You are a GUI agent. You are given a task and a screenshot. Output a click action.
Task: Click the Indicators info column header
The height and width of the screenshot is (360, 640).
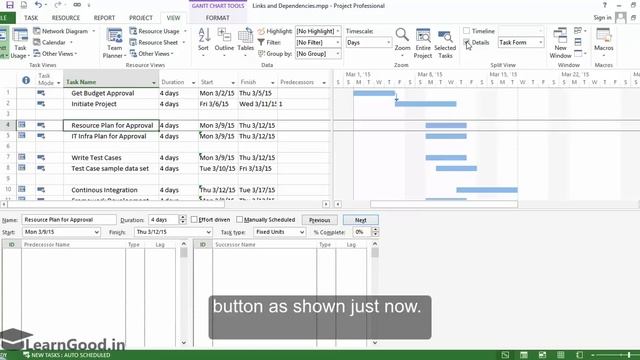coord(26,80)
